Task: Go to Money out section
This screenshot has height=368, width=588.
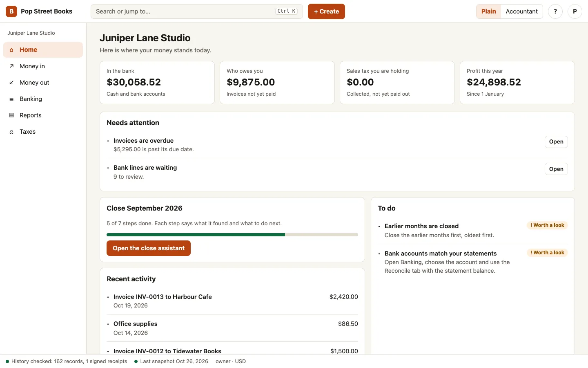Action: point(43,83)
